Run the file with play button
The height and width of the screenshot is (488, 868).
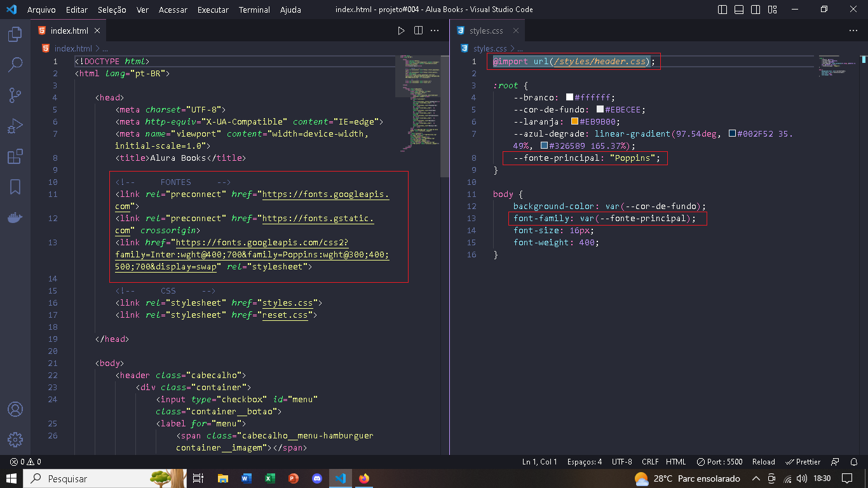pos(401,30)
